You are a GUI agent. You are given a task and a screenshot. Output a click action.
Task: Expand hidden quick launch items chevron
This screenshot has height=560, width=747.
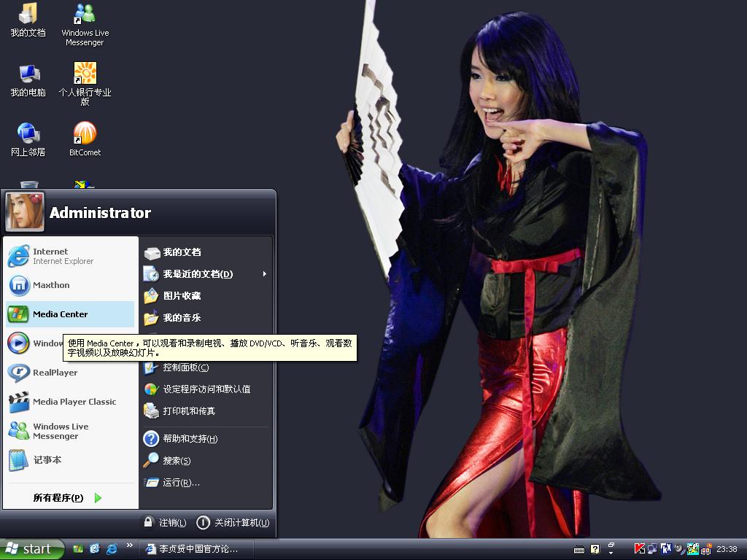click(x=130, y=545)
